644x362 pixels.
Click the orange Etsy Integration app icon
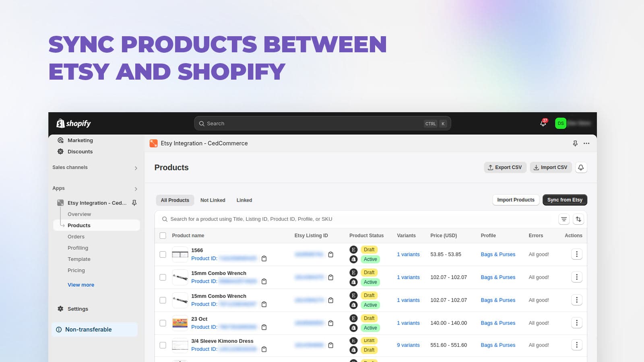click(153, 143)
